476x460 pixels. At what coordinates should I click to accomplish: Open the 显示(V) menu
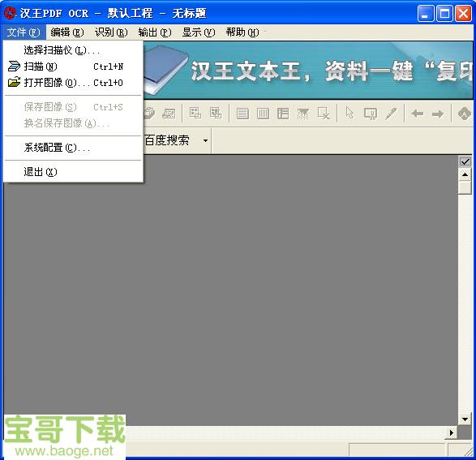coord(199,32)
